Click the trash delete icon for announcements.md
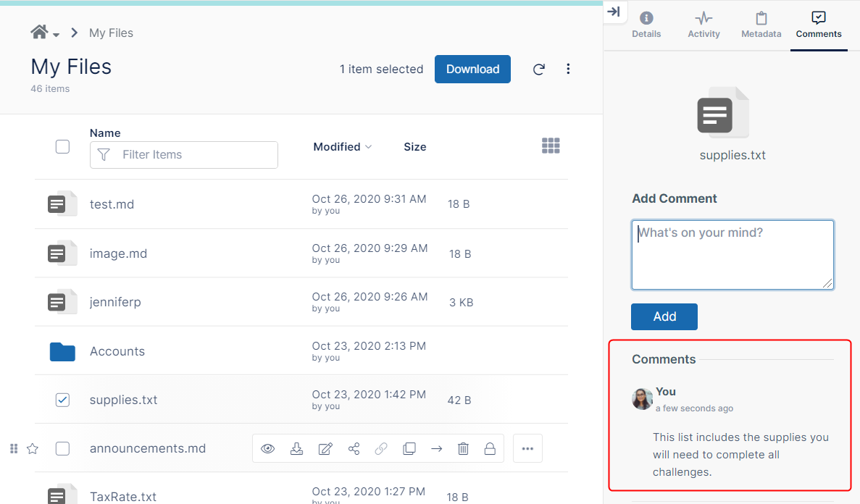This screenshot has height=504, width=860. coord(464,449)
